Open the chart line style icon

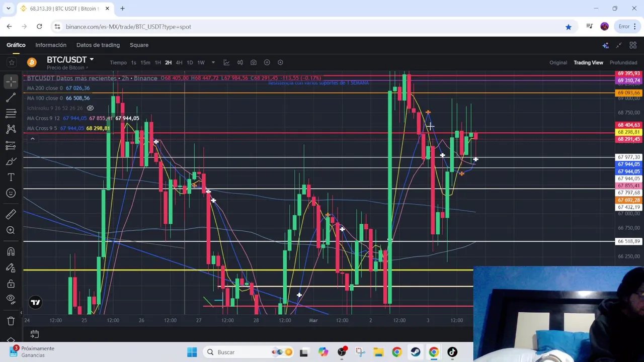[226, 62]
